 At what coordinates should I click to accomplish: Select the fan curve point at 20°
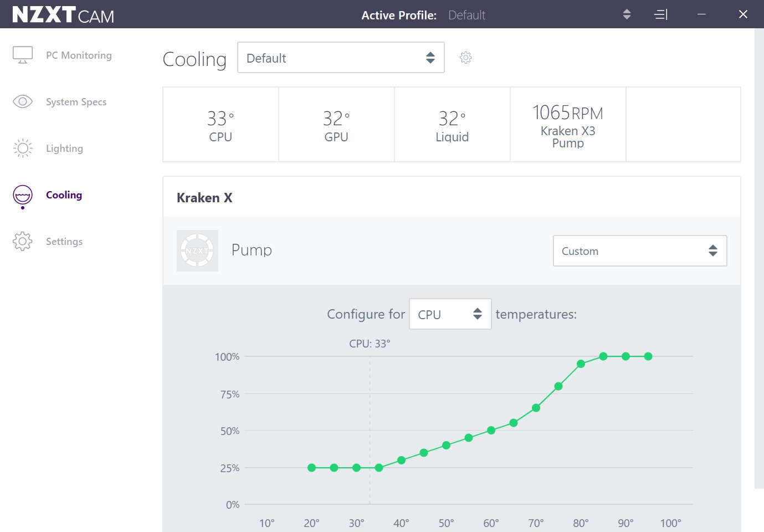click(x=311, y=468)
